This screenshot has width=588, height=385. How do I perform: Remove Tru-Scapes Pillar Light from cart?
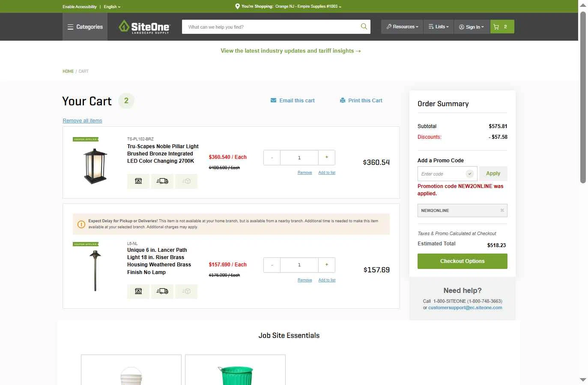click(305, 173)
